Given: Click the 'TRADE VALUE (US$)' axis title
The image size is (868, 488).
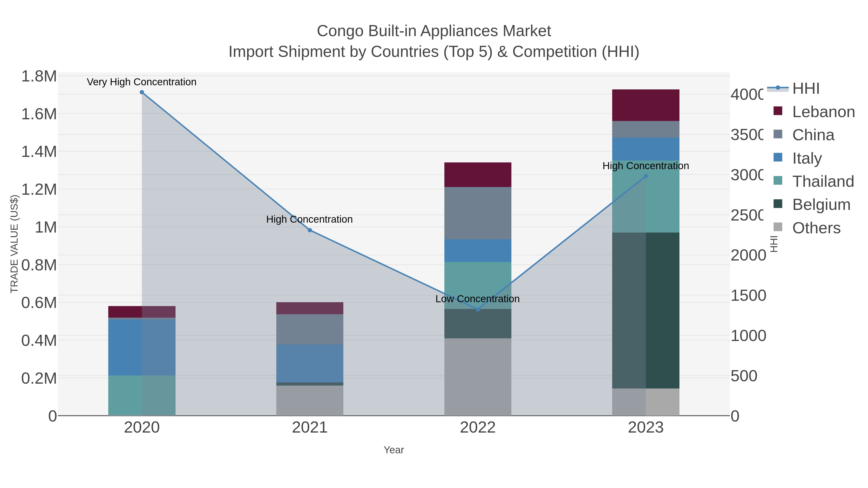Looking at the screenshot, I should 14,244.
